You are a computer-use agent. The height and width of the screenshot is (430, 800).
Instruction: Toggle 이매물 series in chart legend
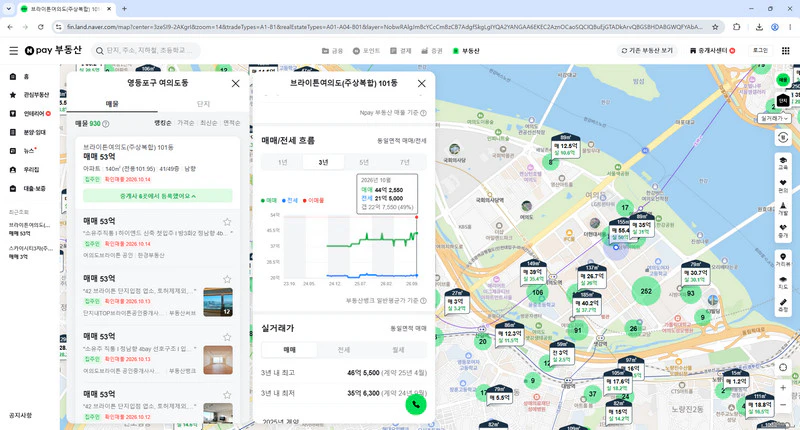click(314, 200)
